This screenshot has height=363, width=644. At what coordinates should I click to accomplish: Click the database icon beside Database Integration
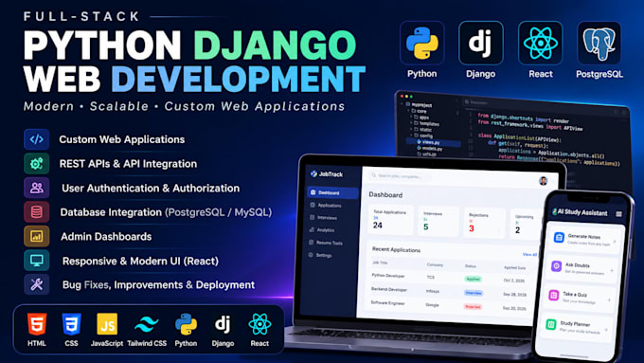(37, 212)
